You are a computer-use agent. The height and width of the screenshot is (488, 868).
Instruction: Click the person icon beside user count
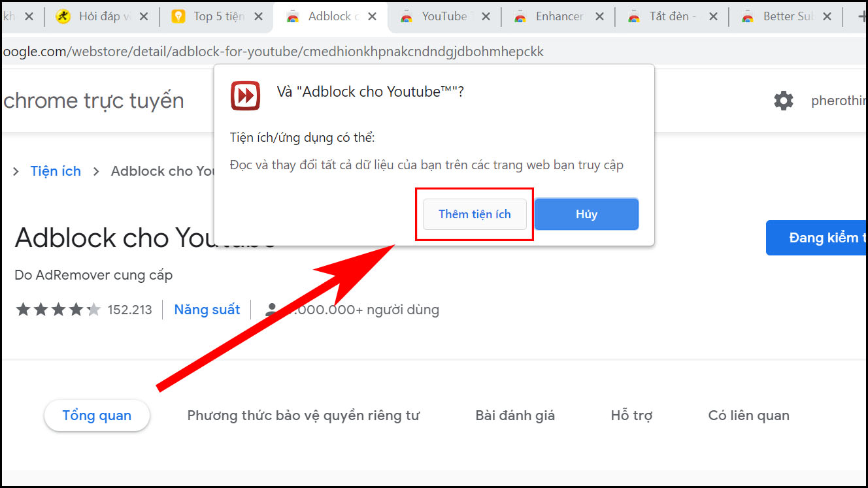click(272, 308)
